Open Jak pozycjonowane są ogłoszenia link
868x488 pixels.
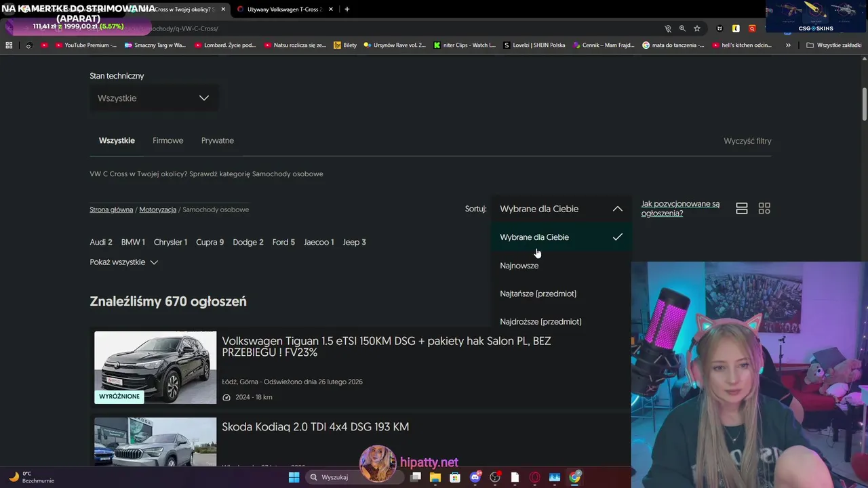click(680, 209)
